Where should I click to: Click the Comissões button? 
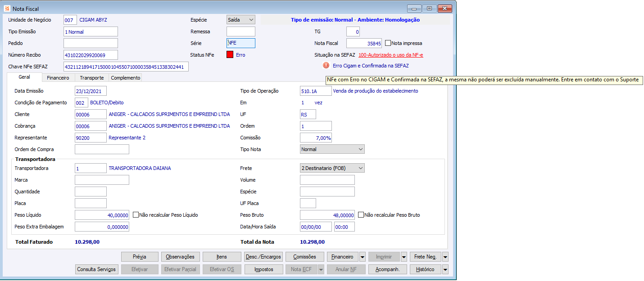304,257
